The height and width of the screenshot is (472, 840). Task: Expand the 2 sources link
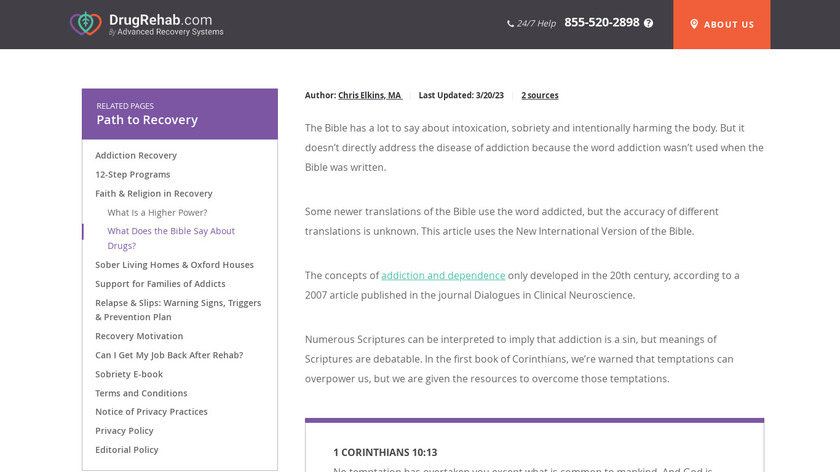pyautogui.click(x=540, y=95)
